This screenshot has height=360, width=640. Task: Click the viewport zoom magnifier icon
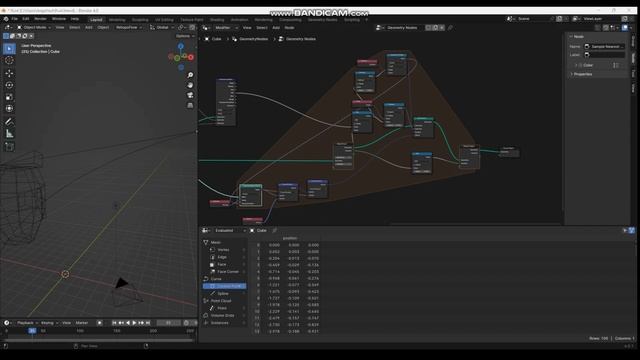190,75
